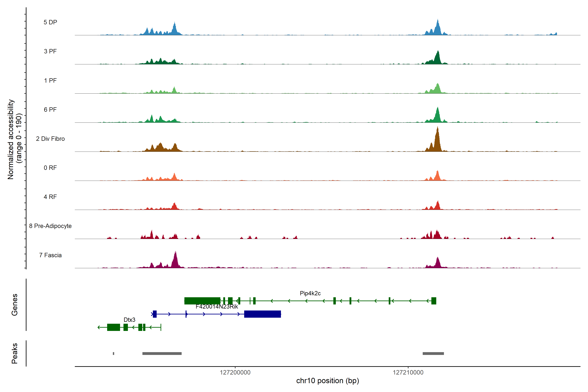Click the 8 Pre-Adipocyte track label
This screenshot has height=392, width=588.
50,226
